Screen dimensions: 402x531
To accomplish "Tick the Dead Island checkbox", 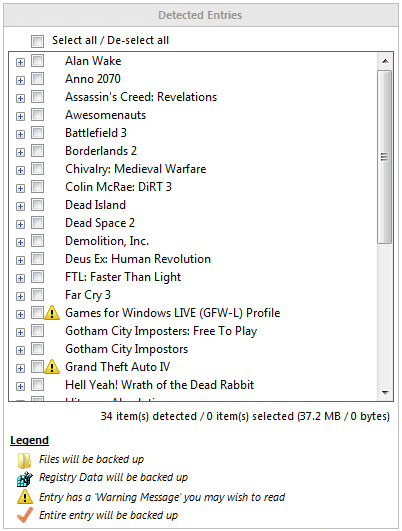I will coord(37,205).
